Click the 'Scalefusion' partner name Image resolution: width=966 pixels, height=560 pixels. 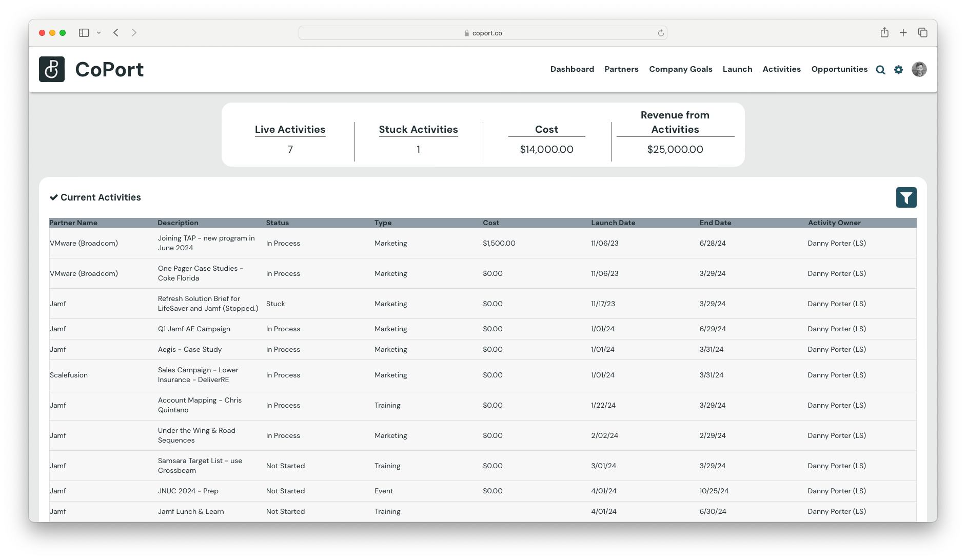(69, 375)
